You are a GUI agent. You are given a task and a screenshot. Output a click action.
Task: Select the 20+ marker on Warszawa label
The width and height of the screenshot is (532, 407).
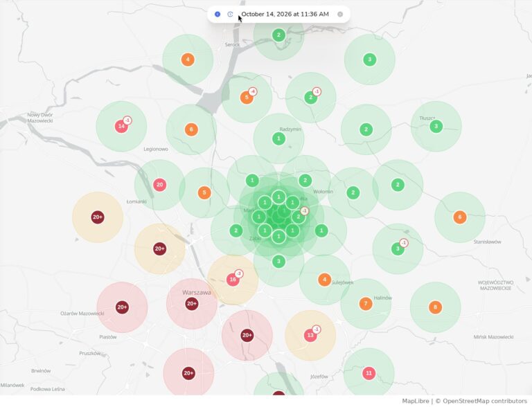pos(192,304)
